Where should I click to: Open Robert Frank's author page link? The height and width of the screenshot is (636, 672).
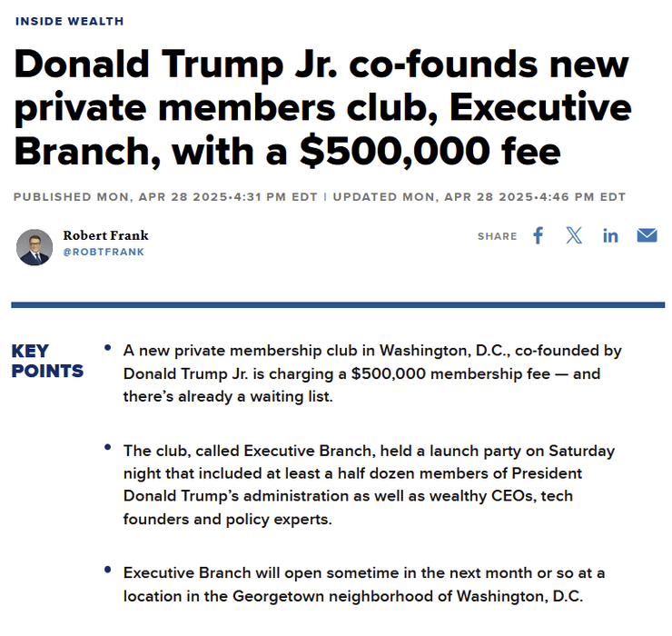(x=105, y=235)
